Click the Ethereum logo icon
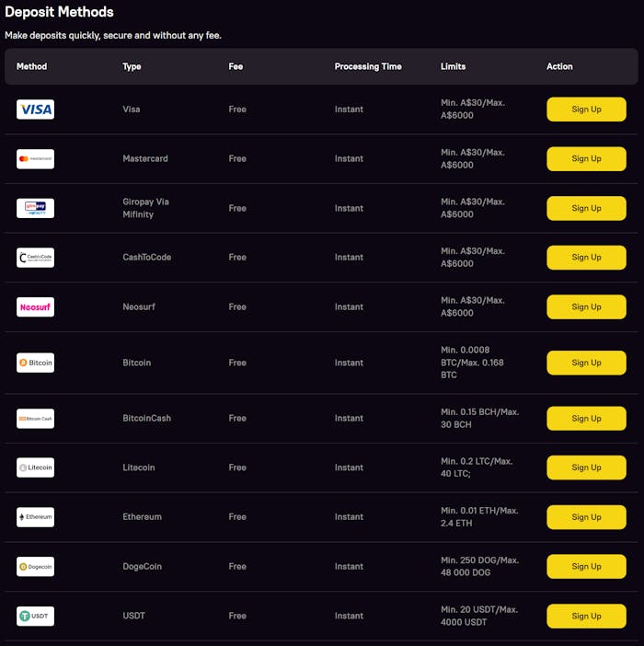The width and height of the screenshot is (644, 646). 35,517
